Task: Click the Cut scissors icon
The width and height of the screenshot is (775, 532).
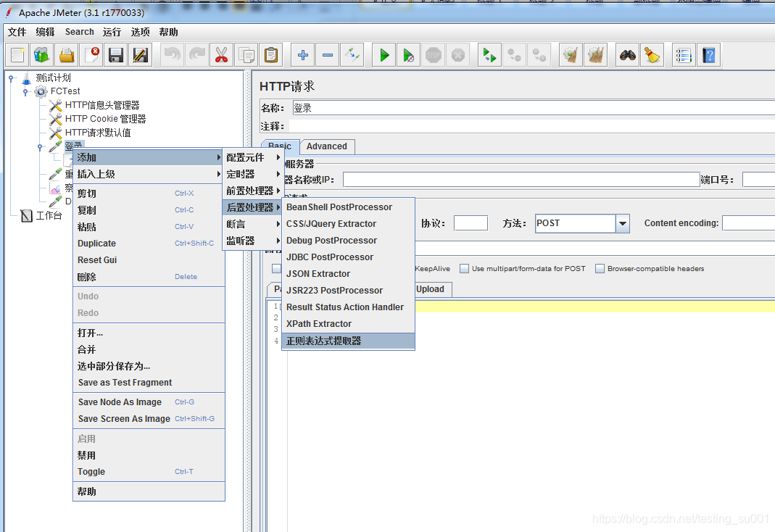Action: point(221,55)
